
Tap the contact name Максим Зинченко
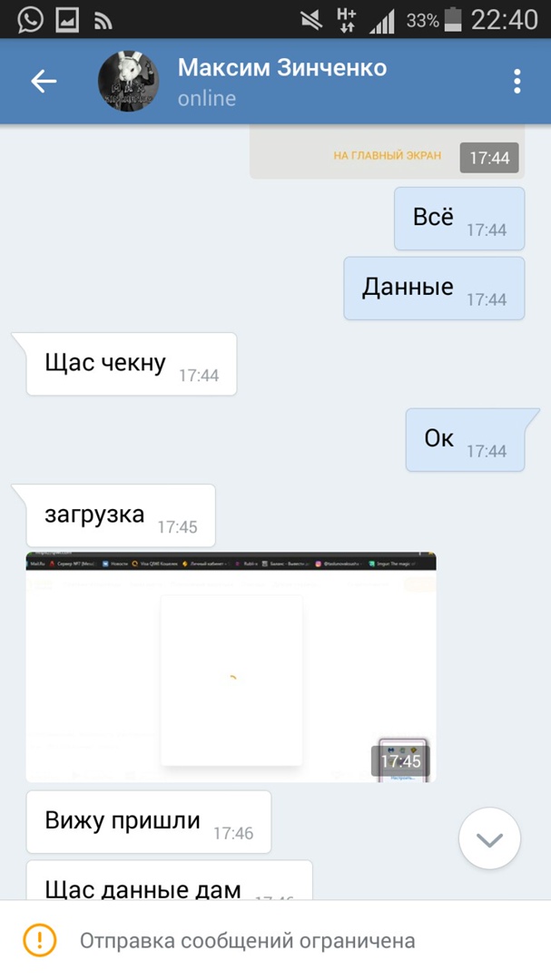282,67
